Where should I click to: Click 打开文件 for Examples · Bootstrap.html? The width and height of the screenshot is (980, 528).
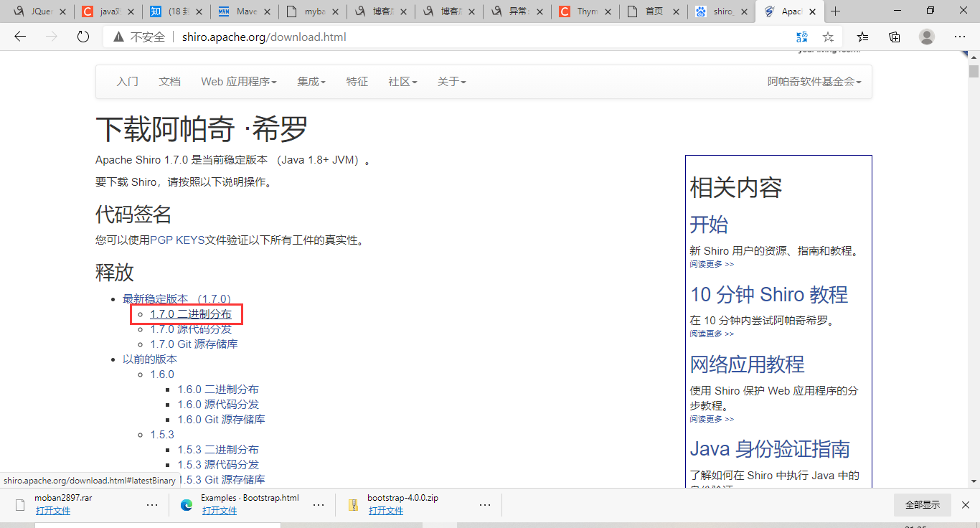click(220, 511)
